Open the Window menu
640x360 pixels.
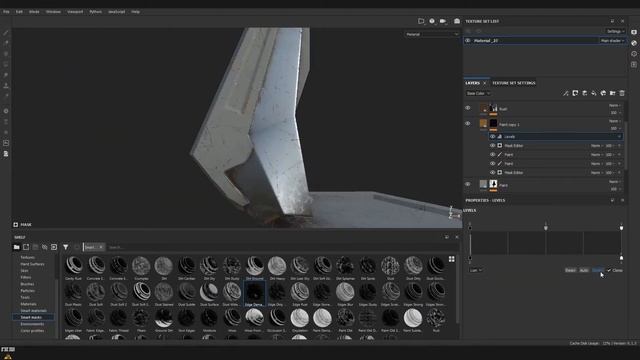pyautogui.click(x=53, y=12)
